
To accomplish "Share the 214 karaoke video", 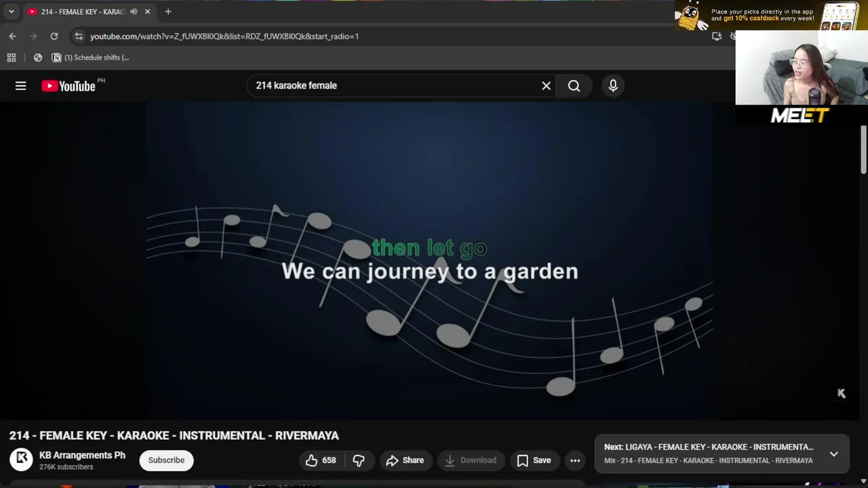I will click(405, 460).
